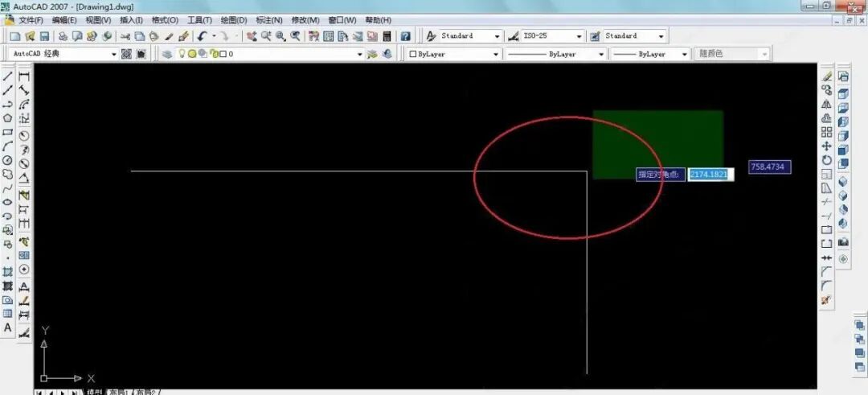Open the Undo history dropdown arrow

214,36
